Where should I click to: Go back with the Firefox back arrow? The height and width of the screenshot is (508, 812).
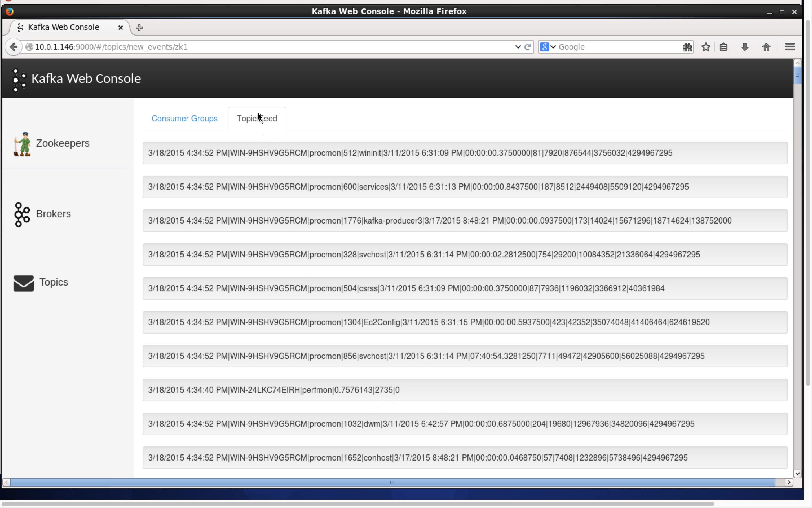pos(14,47)
